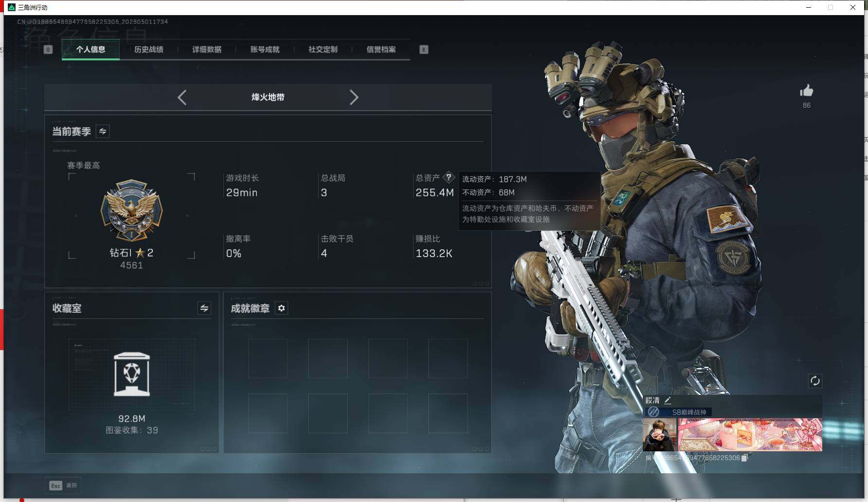Click the 133.2K profit ratio value
868x502 pixels.
[434, 254]
